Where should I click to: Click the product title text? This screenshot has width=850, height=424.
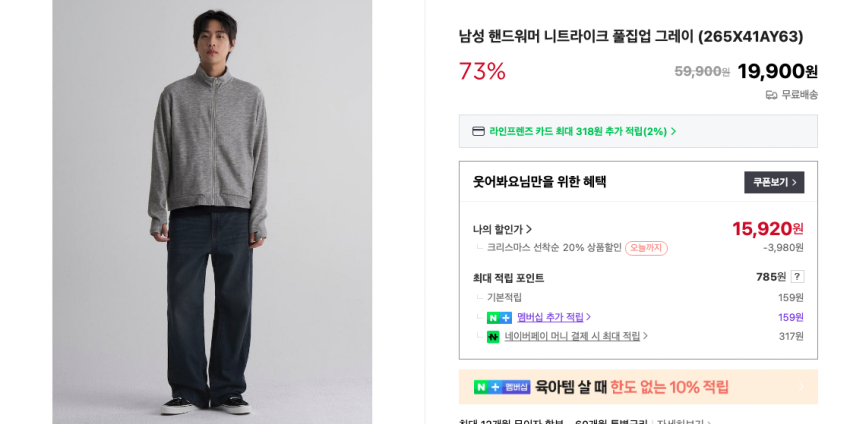630,37
